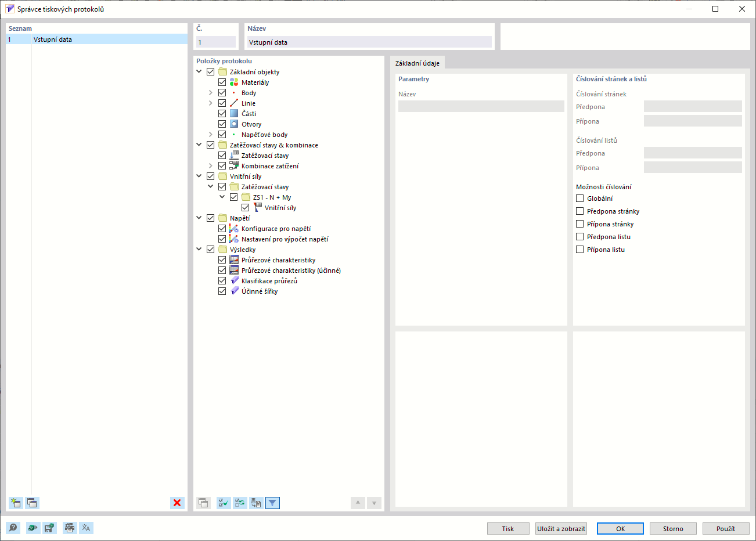Click the Parametry Název field
Image resolution: width=756 pixels, height=541 pixels.
481,106
